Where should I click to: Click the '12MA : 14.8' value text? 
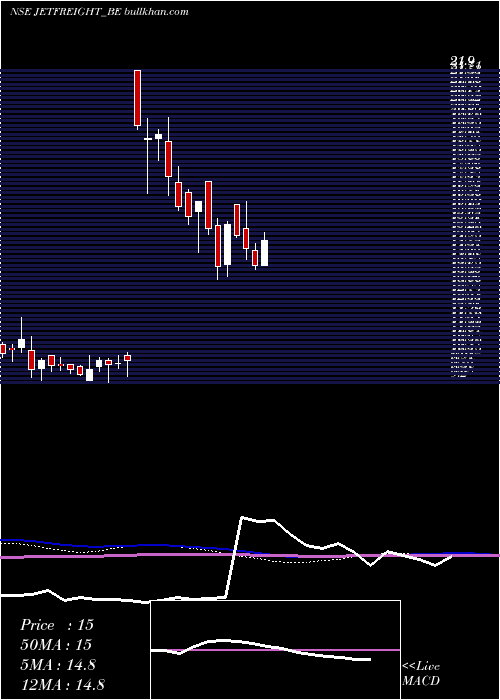(x=62, y=685)
